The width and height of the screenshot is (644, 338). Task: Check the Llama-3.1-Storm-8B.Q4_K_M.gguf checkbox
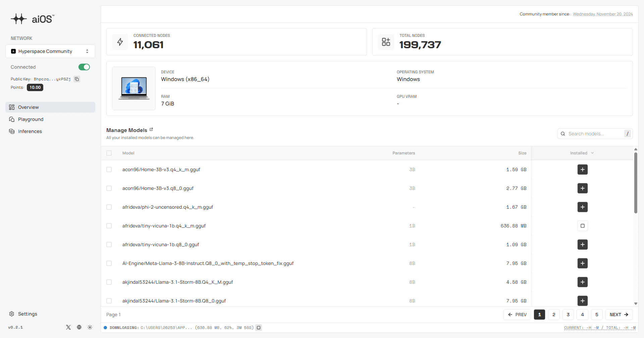109,282
